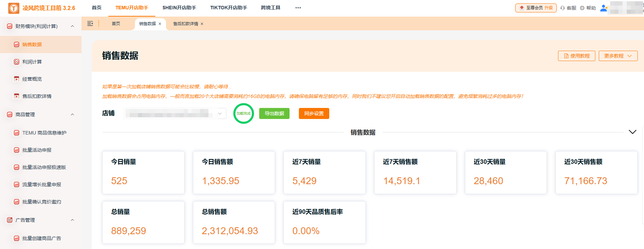Screen dimensions: 644x249
Task: Click the 财务模块 section icon
Action: tap(10, 26)
